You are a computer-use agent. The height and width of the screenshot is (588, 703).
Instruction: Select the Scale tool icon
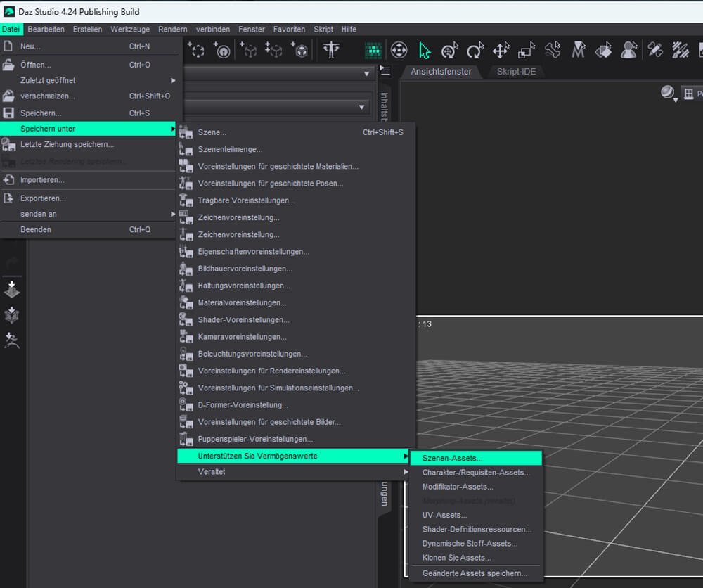(x=527, y=50)
